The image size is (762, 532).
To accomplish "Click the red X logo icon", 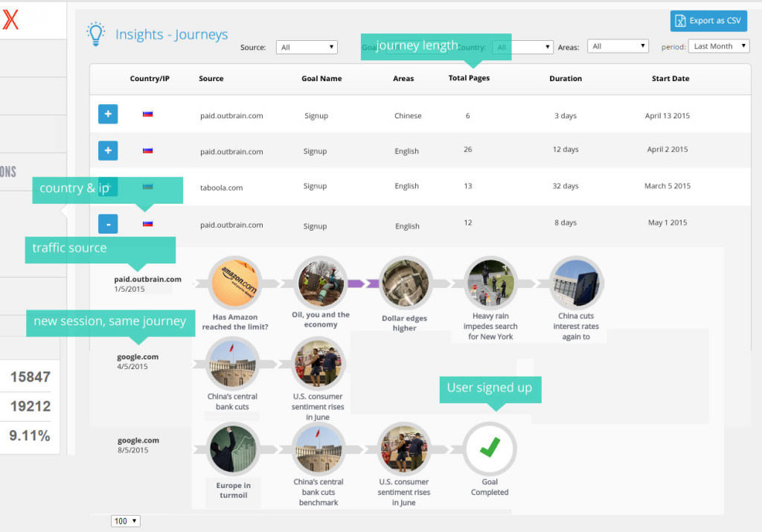I will tap(10, 20).
